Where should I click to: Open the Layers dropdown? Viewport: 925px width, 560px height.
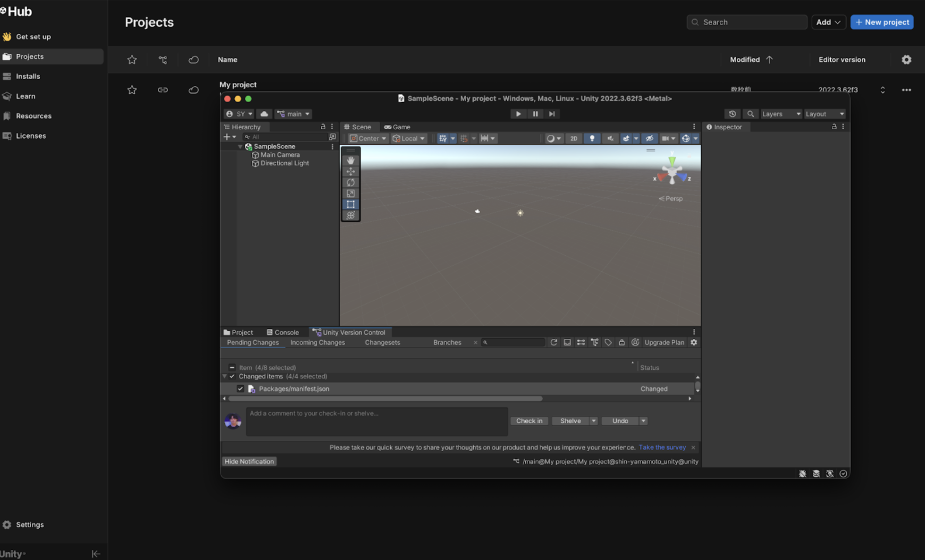pyautogui.click(x=780, y=114)
